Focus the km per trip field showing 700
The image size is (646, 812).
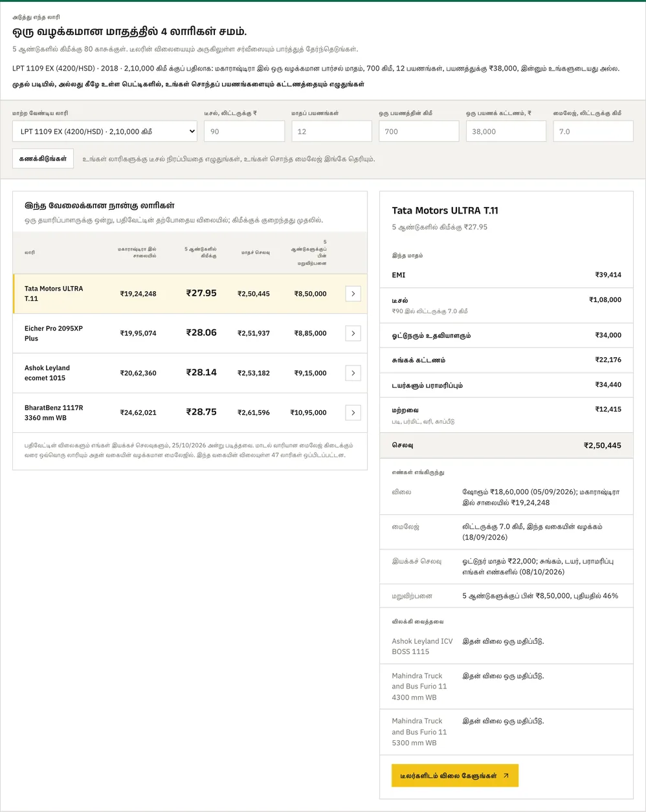(x=419, y=131)
